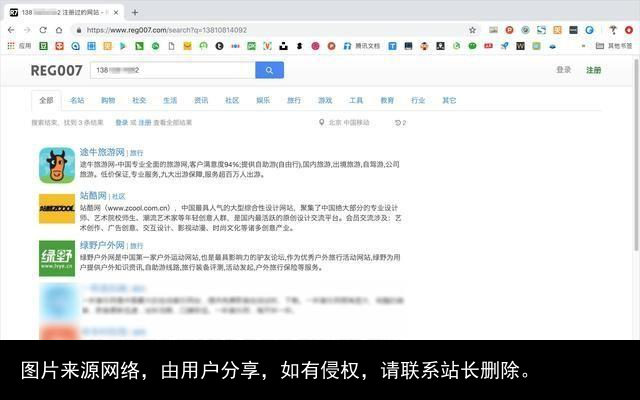Open the 其他书签 folder
640x400 pixels.
[613, 46]
